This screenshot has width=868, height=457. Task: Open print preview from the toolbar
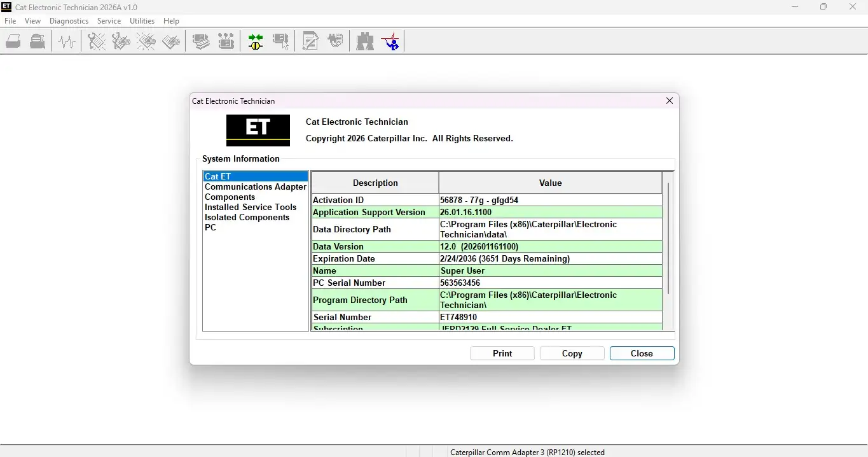(x=38, y=41)
